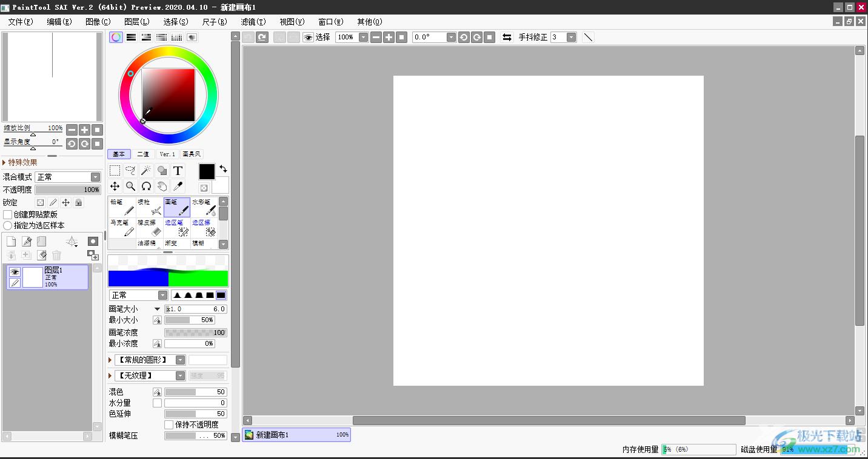Select the move tool
The height and width of the screenshot is (459, 868).
(x=115, y=187)
